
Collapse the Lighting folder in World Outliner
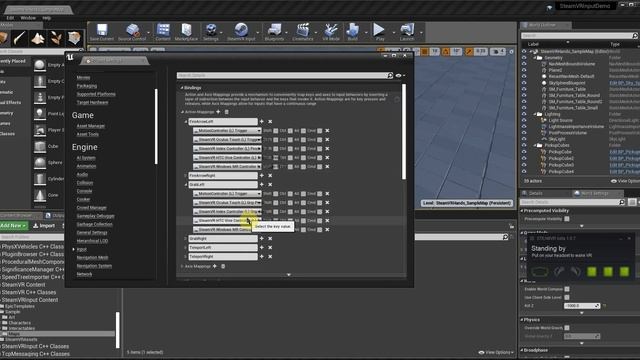pos(535,114)
